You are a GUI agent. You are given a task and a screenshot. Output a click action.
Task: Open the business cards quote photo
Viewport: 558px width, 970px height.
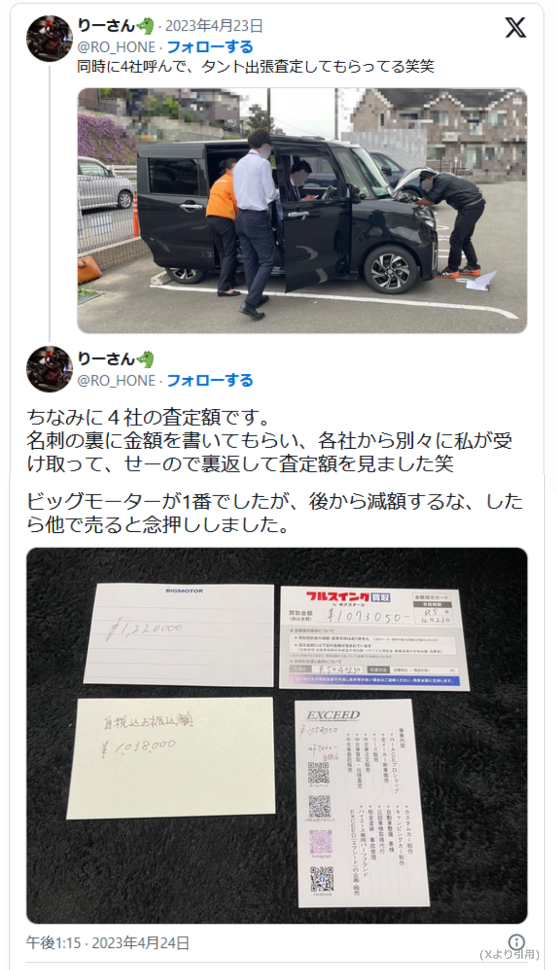click(x=277, y=736)
